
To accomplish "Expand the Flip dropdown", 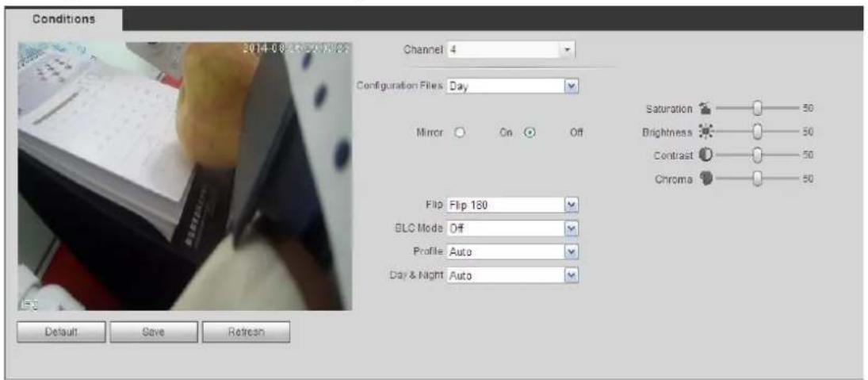I will [x=513, y=205].
